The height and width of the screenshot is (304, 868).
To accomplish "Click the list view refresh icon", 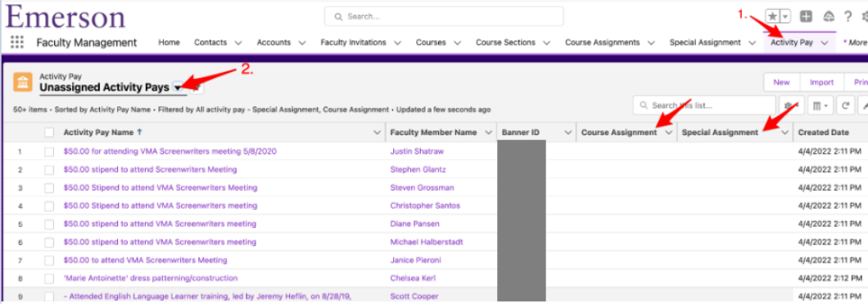I will [845, 105].
